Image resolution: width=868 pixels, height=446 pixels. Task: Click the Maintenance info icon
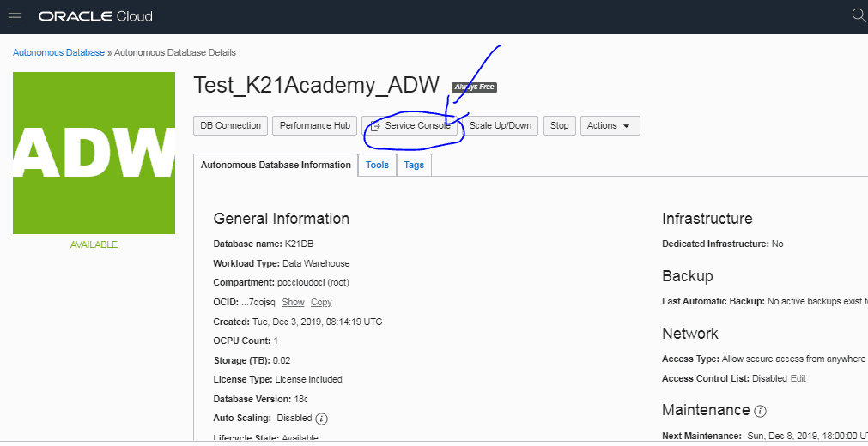click(761, 411)
